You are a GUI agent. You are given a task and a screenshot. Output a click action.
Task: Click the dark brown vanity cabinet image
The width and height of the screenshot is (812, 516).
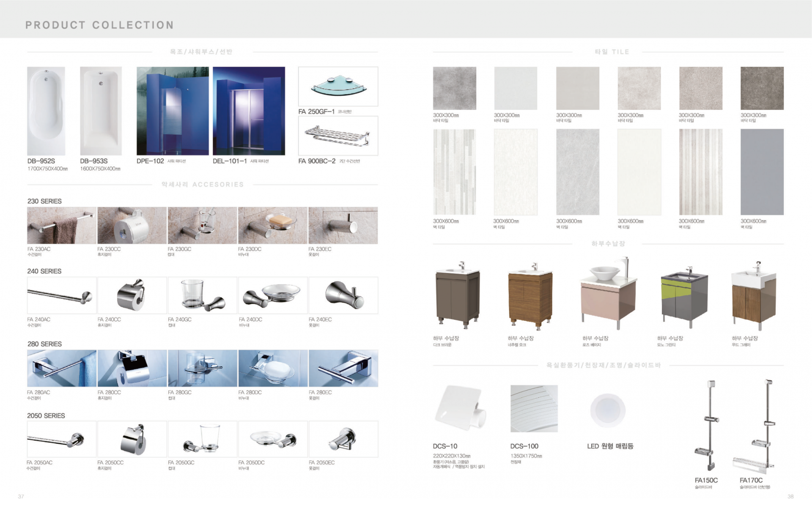pyautogui.click(x=457, y=296)
